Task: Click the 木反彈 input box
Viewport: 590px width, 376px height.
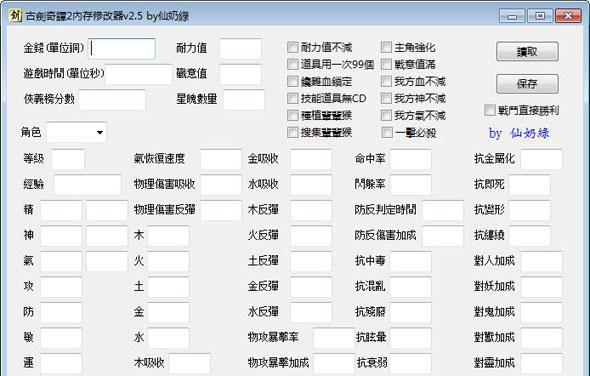Action: coord(311,210)
